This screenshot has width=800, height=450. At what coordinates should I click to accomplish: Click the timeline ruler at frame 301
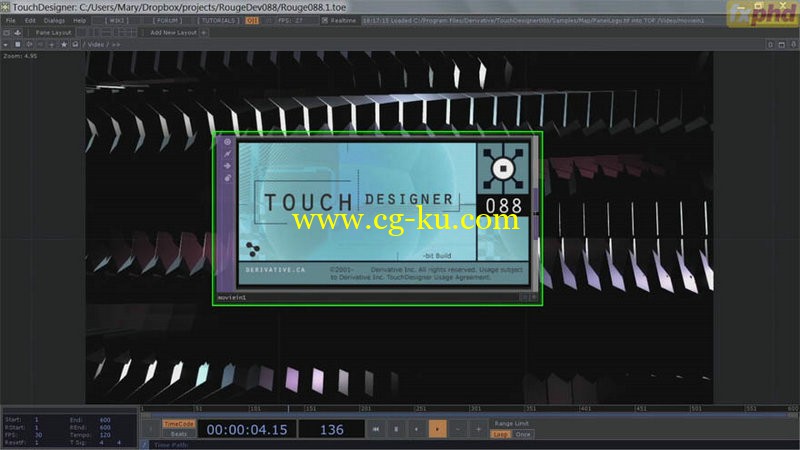click(476, 409)
